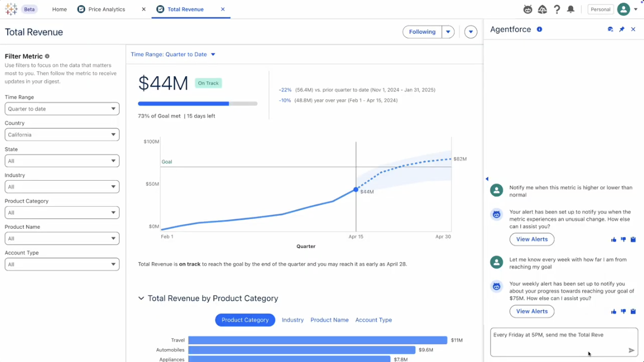Click the Following button
644x362 pixels.
pyautogui.click(x=422, y=32)
